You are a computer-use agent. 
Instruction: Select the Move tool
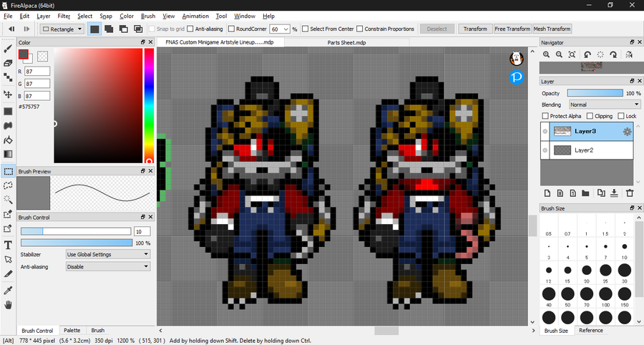[x=8, y=94]
